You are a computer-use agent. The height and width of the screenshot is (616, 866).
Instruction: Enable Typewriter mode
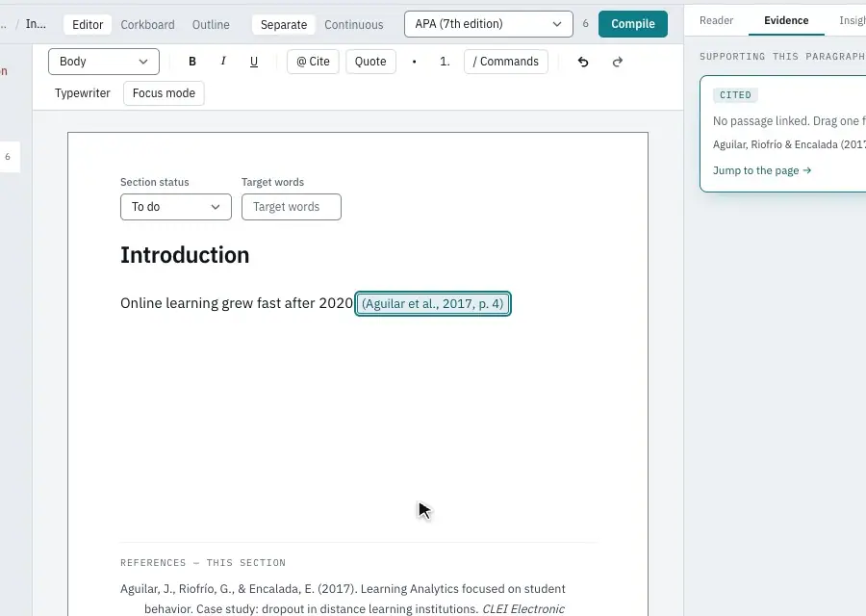[x=83, y=92]
